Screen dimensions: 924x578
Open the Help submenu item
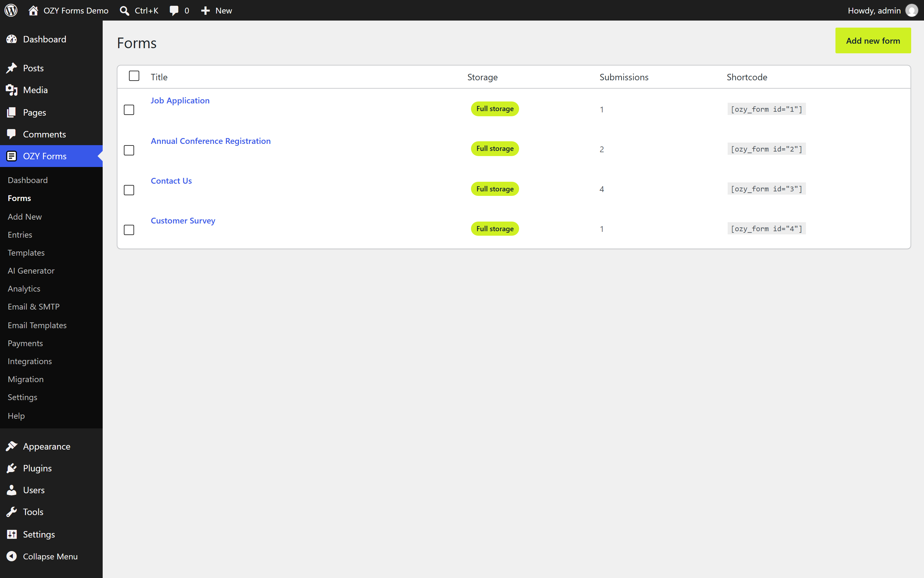pos(16,416)
